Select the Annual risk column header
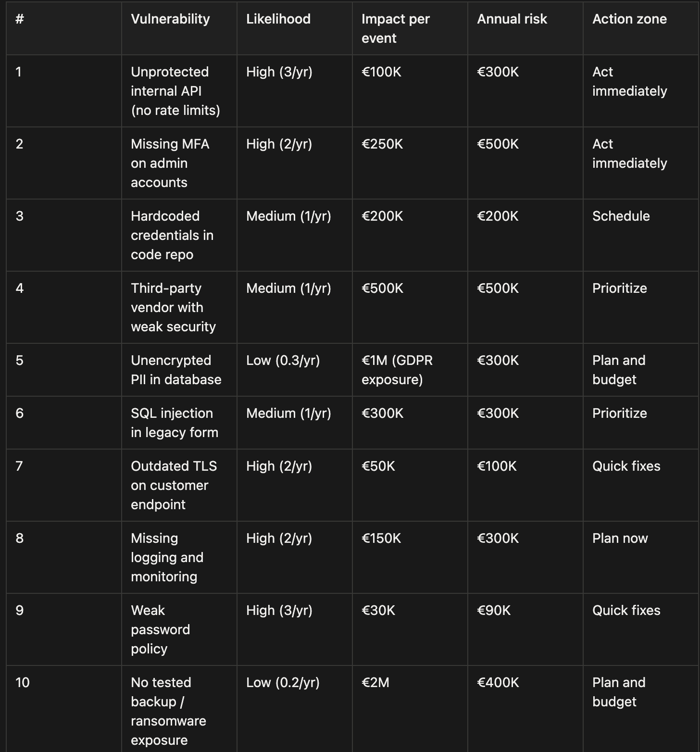This screenshot has height=752, width=700. [512, 19]
